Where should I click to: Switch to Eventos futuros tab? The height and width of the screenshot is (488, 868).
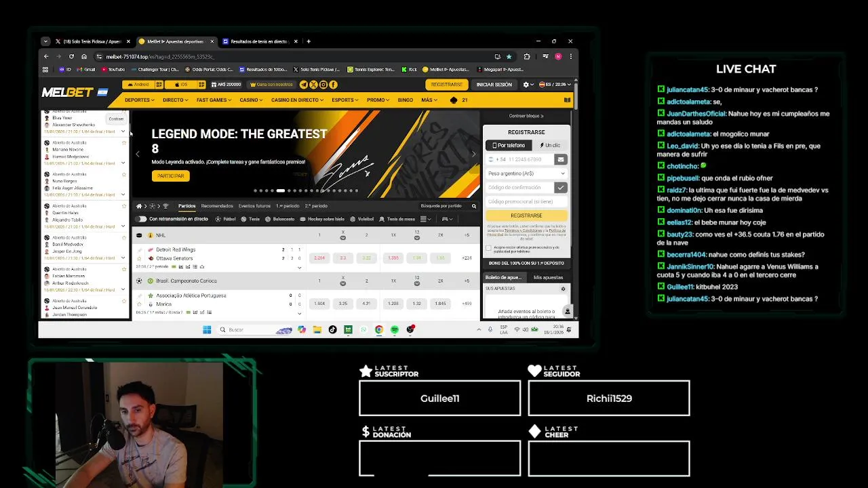point(254,206)
